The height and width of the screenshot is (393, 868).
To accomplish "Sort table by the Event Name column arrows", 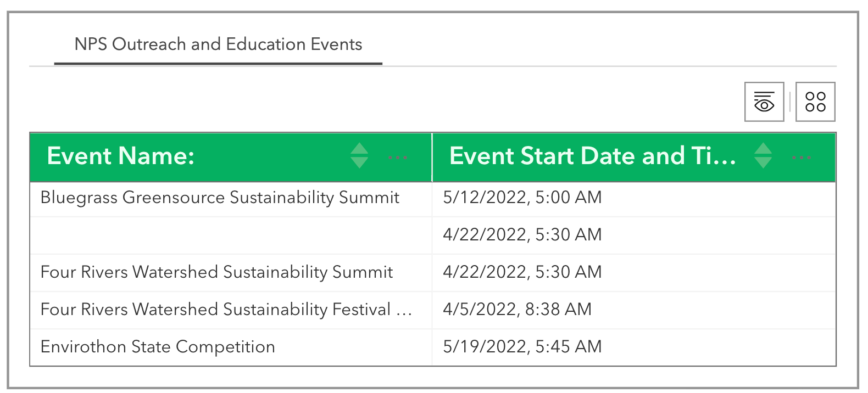I will [x=359, y=156].
